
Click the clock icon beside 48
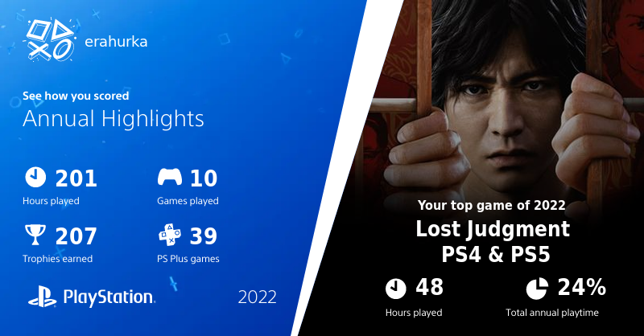coord(395,288)
